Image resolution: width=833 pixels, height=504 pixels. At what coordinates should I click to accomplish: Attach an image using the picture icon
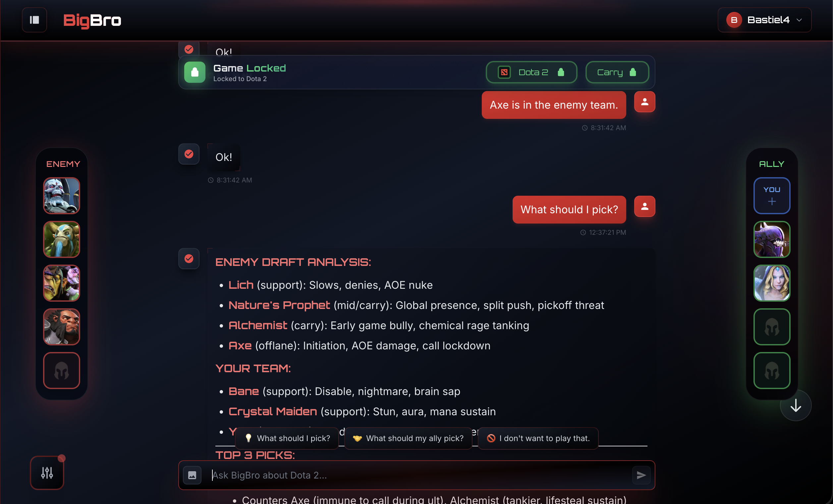tap(192, 475)
